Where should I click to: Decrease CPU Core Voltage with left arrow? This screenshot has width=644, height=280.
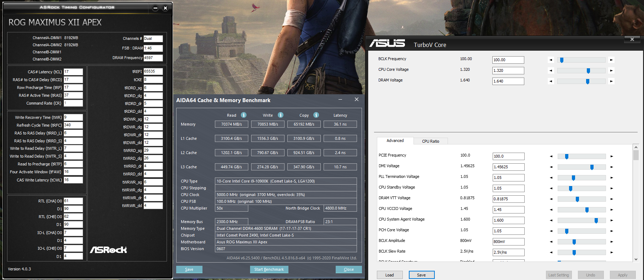click(x=551, y=71)
